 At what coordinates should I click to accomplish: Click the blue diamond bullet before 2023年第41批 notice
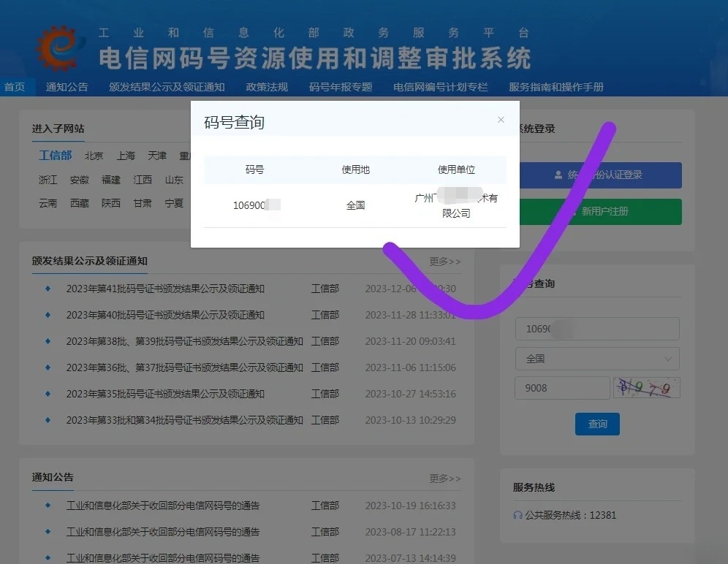coord(49,289)
